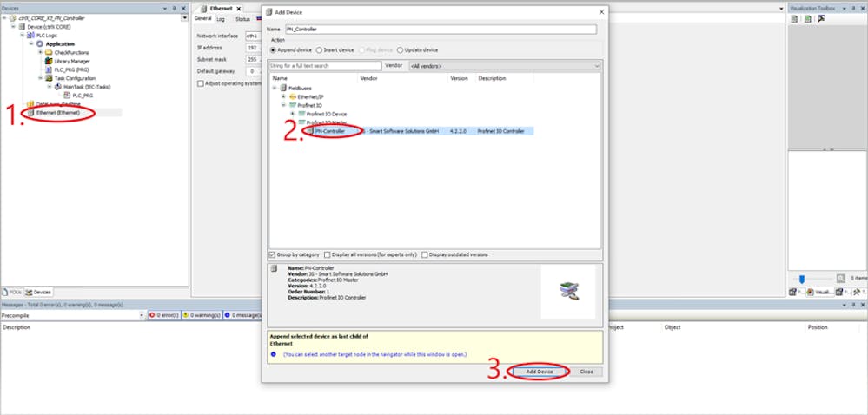The image size is (868, 415).
Task: Toggle the 0 warning(s) filter
Action: [202, 315]
